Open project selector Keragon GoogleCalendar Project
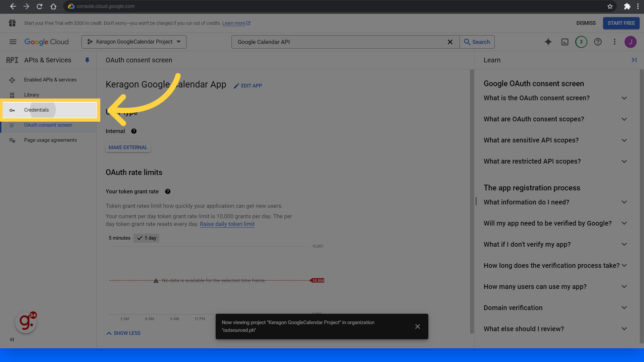 tap(134, 42)
